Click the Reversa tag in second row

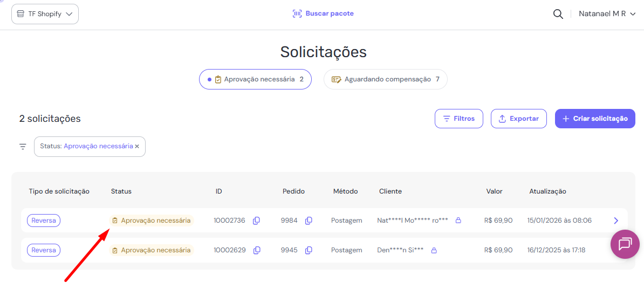point(44,250)
